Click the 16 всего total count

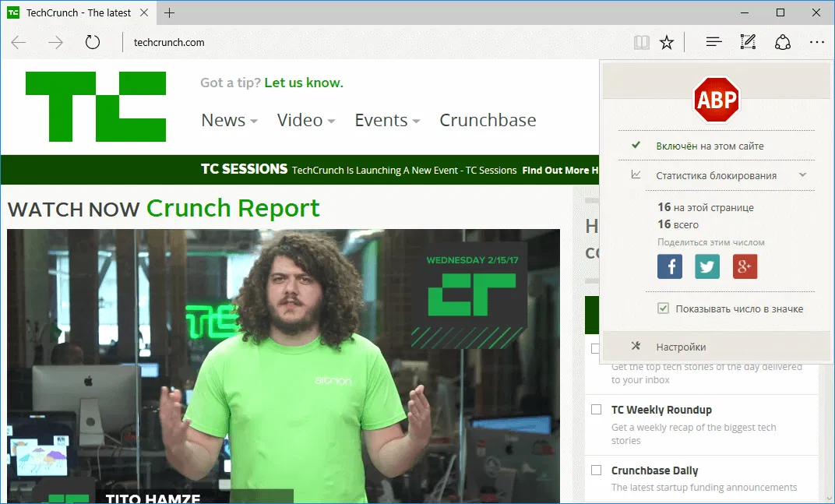(678, 224)
